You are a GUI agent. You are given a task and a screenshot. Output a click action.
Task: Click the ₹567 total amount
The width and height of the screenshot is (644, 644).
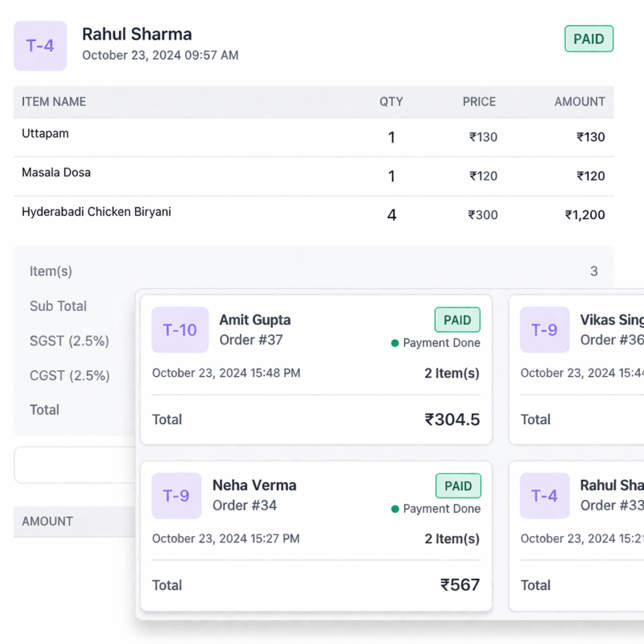coord(460,585)
